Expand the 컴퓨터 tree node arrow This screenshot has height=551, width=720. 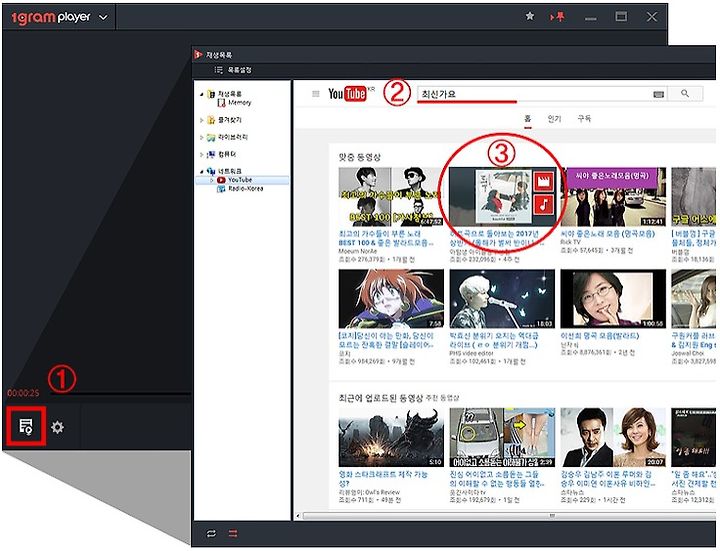(202, 154)
